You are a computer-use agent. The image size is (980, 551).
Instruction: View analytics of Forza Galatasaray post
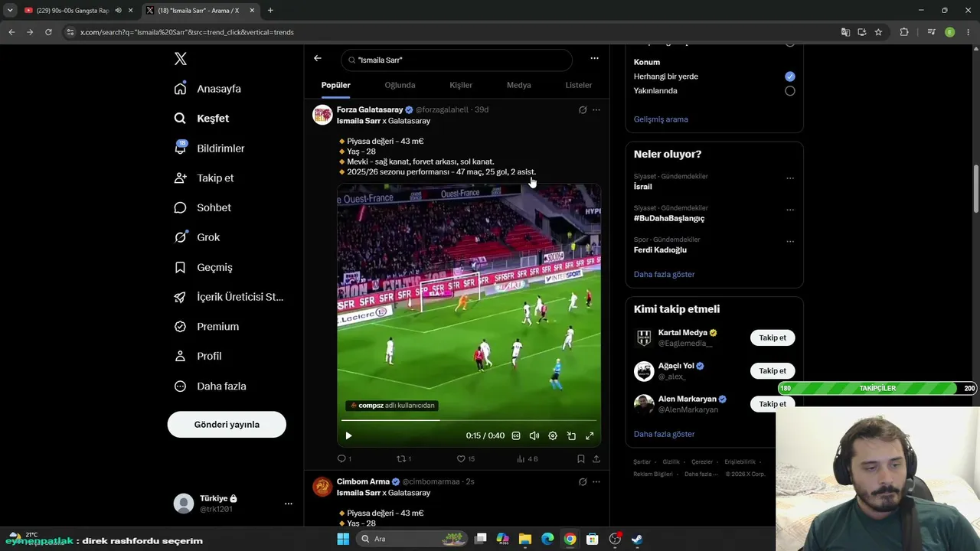pyautogui.click(x=527, y=459)
